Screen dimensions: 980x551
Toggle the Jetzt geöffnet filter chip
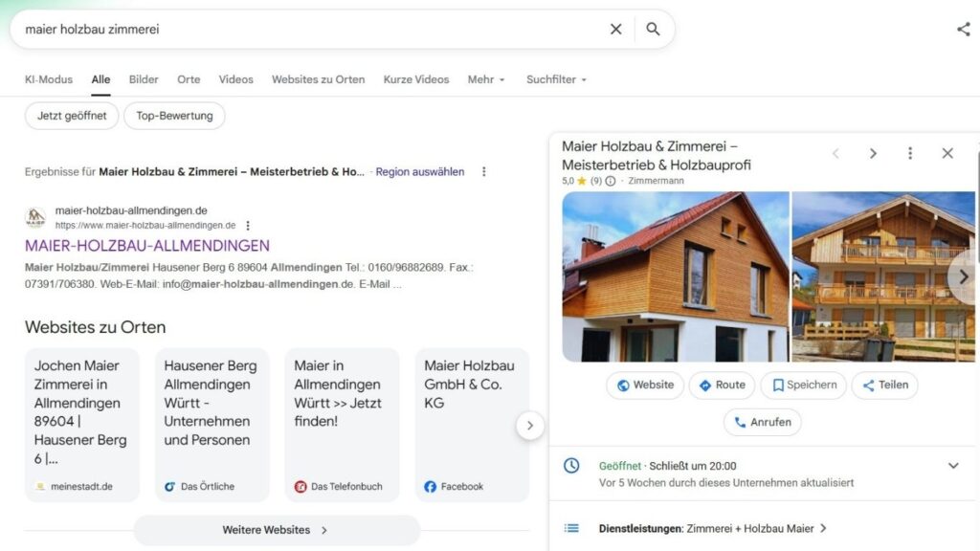tap(72, 116)
